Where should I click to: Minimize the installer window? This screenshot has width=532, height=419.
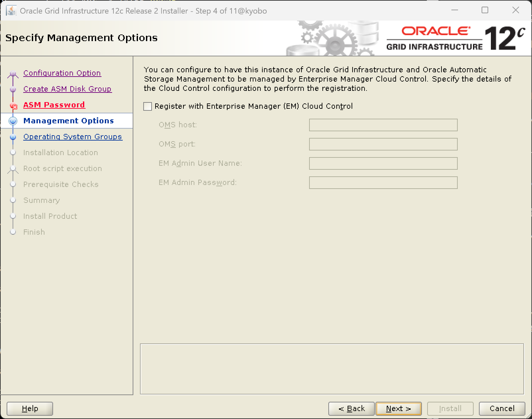click(x=455, y=10)
